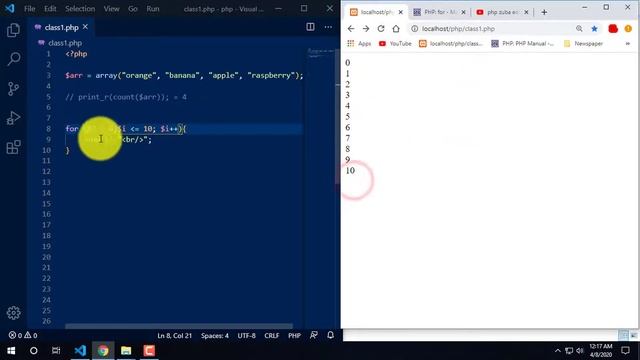The height and width of the screenshot is (360, 640).
Task: Open a new Chrome tab
Action: coord(544,12)
